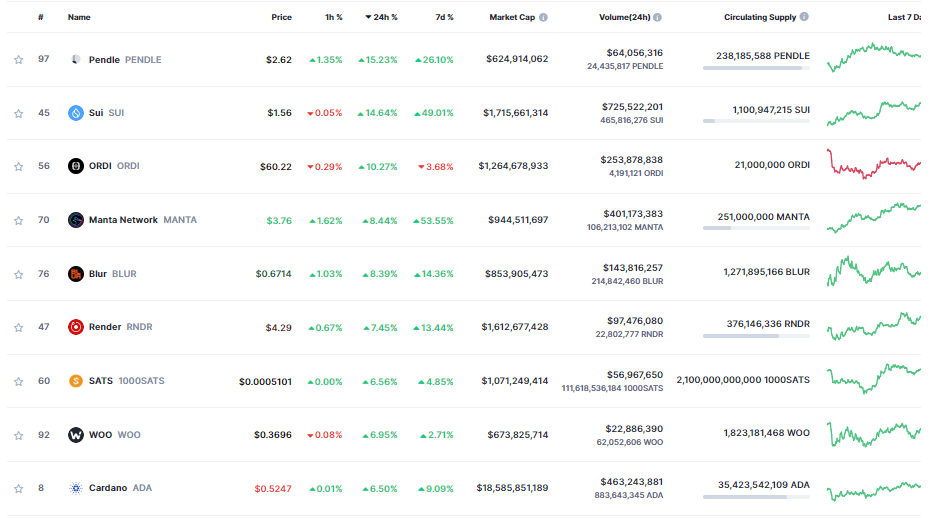Click Cardano price $0.5247
Viewport: 937px width, 518px height.
click(273, 489)
